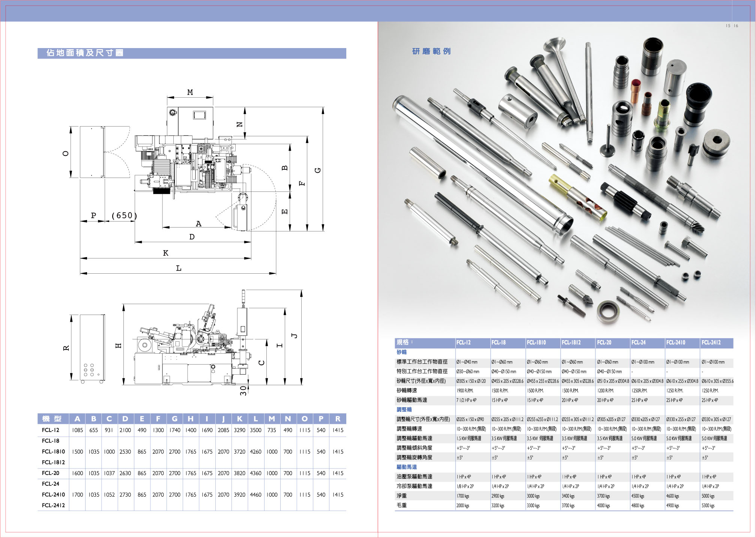Click the FCL-12 row in dimension table
756x538 pixels.
pyautogui.click(x=51, y=430)
